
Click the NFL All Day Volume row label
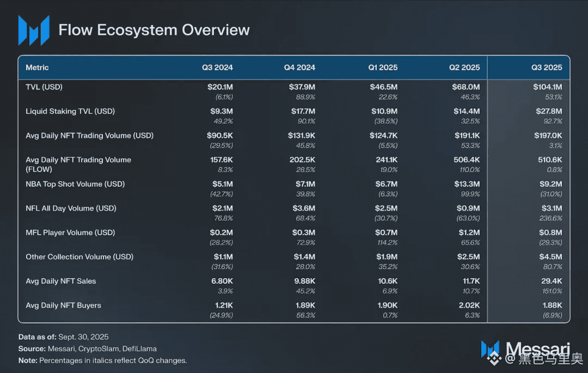tap(71, 208)
